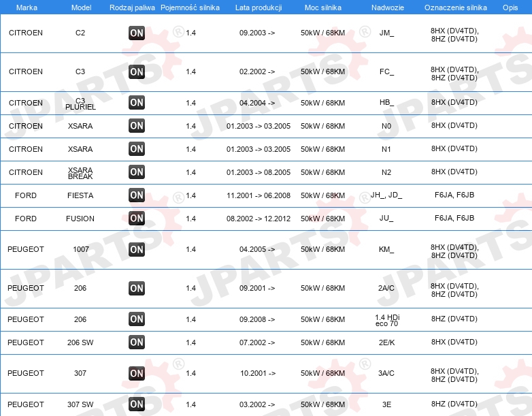The height and width of the screenshot is (416, 532).
Task: Click the ON fuel icon for Ford Fusion
Action: click(137, 219)
